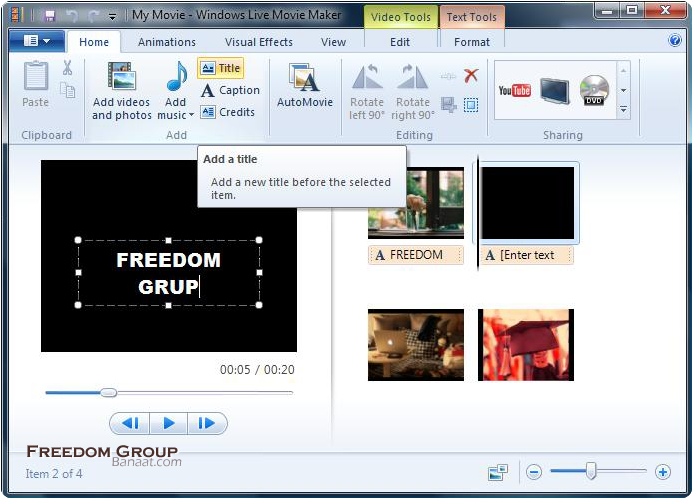The height and width of the screenshot is (502, 696).
Task: Click the Cut scissors icon
Action: (x=67, y=68)
